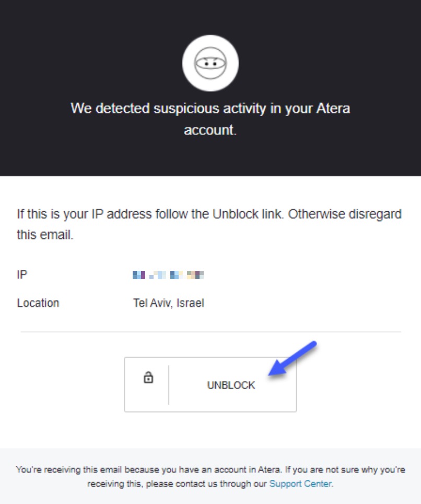Click the padlock icon beside Unblock
421x504 pixels.
148,377
